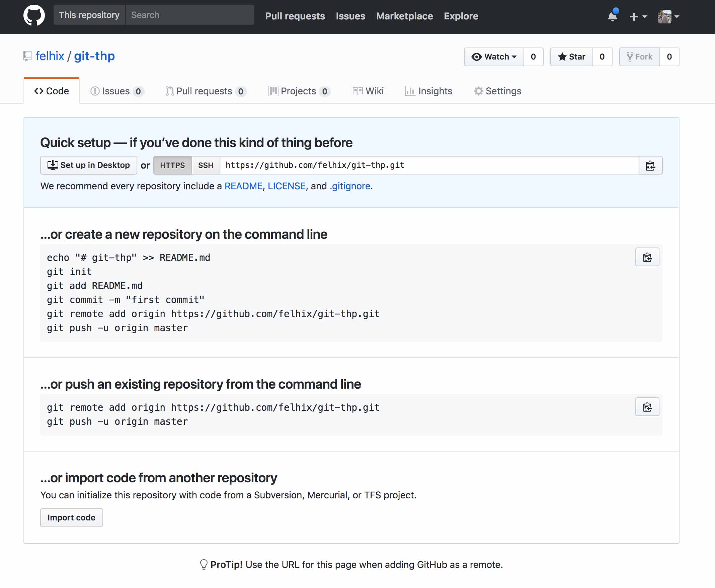715x588 pixels.
Task: Open the user avatar menu
Action: 668,16
